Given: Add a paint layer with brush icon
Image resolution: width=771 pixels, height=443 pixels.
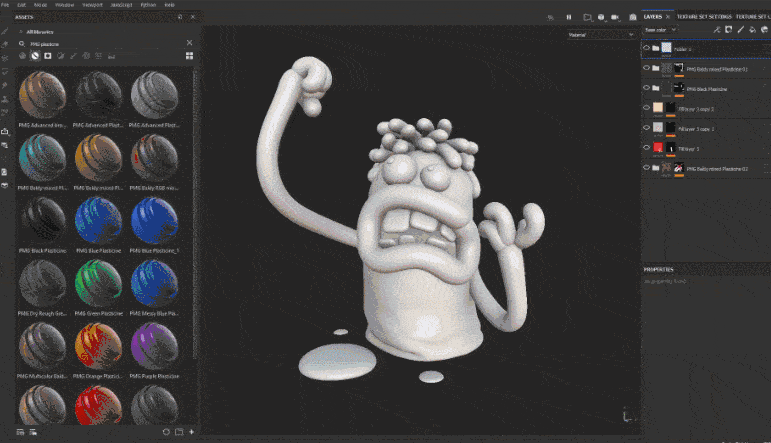Looking at the screenshot, I should coord(741,30).
